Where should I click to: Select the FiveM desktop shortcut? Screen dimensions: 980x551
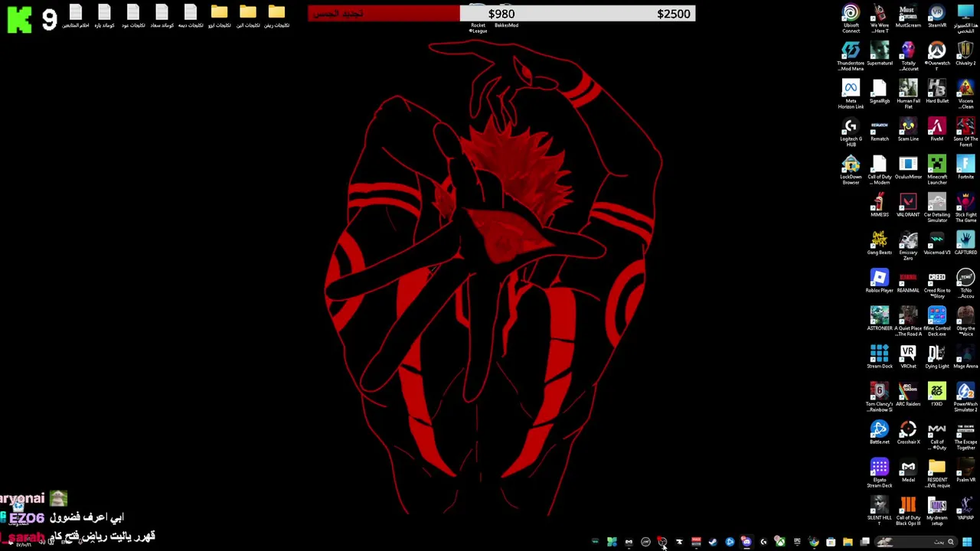(x=937, y=130)
